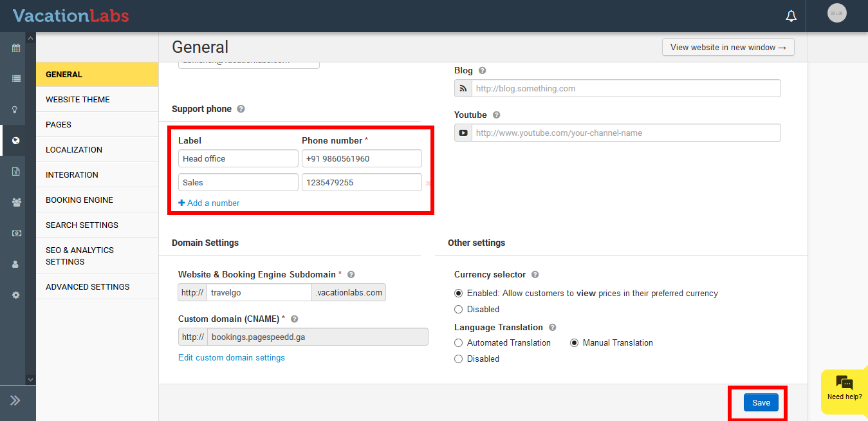Image resolution: width=868 pixels, height=421 pixels.
Task: Open the lightbulb icon in sidebar
Action: click(16, 110)
